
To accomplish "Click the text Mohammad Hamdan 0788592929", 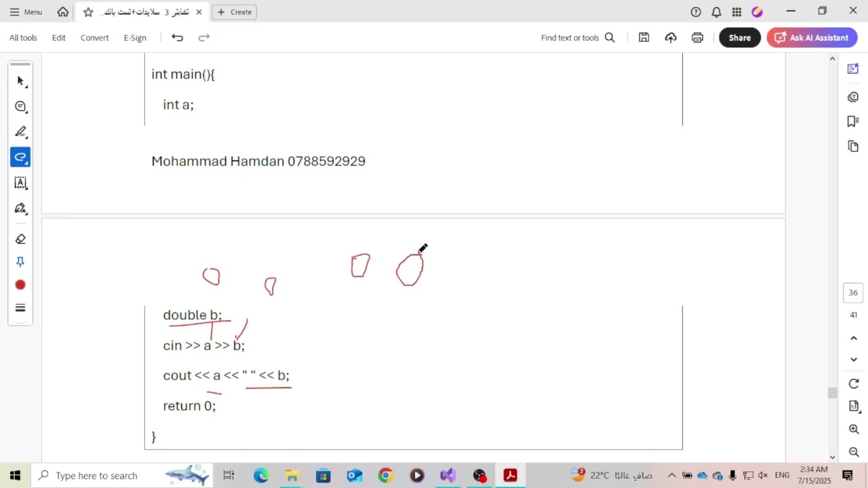I will coord(258,161).
